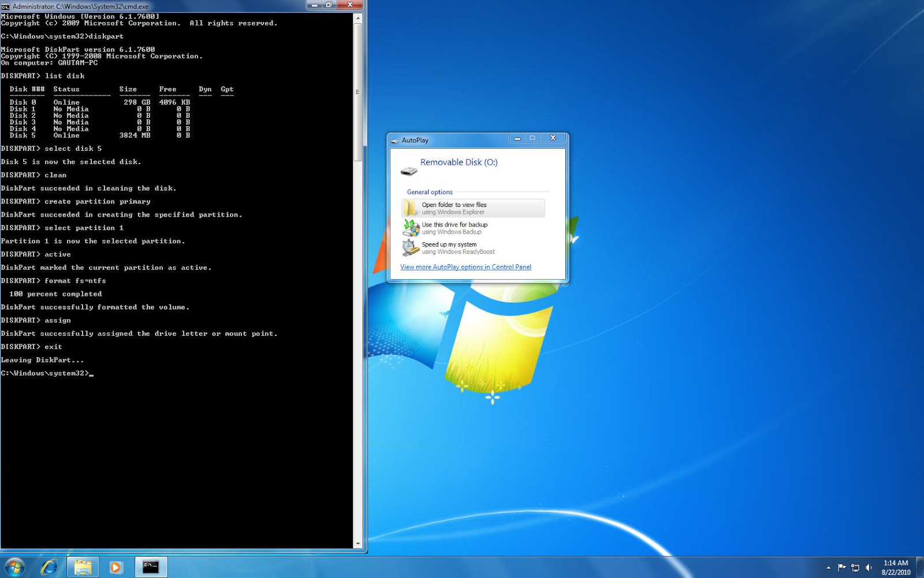Click the 'Leaving DiskPart...' line

42,360
